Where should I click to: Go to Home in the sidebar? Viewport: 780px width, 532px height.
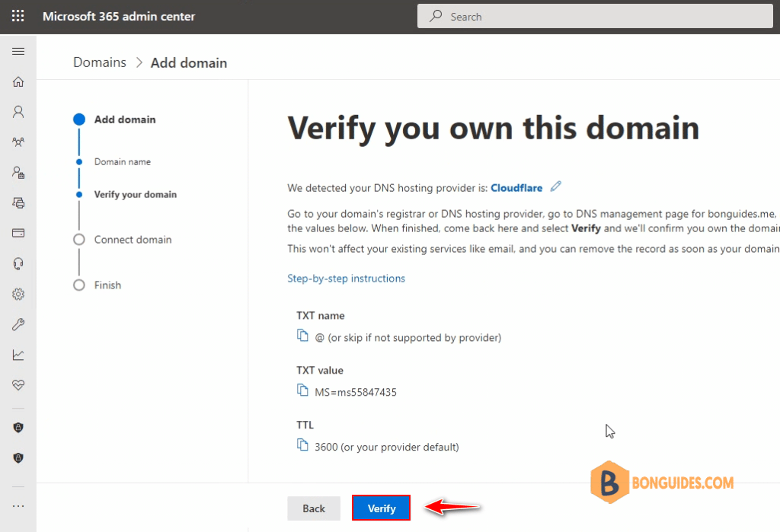tap(18, 81)
